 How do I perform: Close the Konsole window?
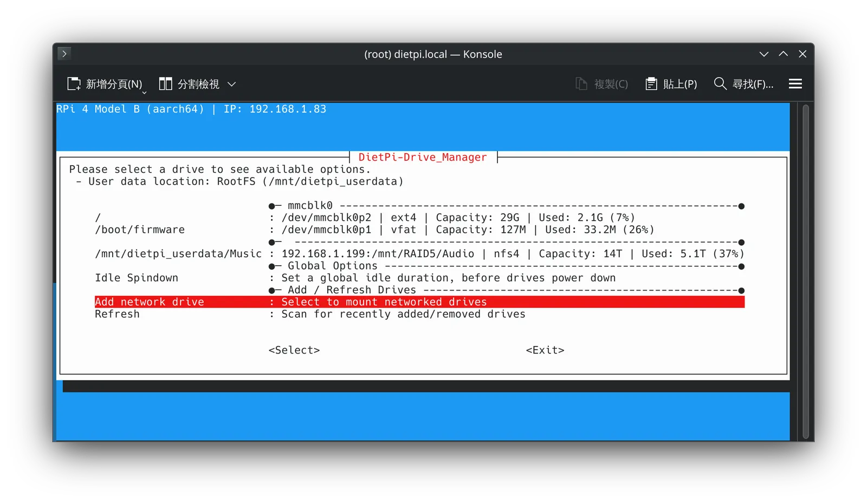click(x=803, y=54)
